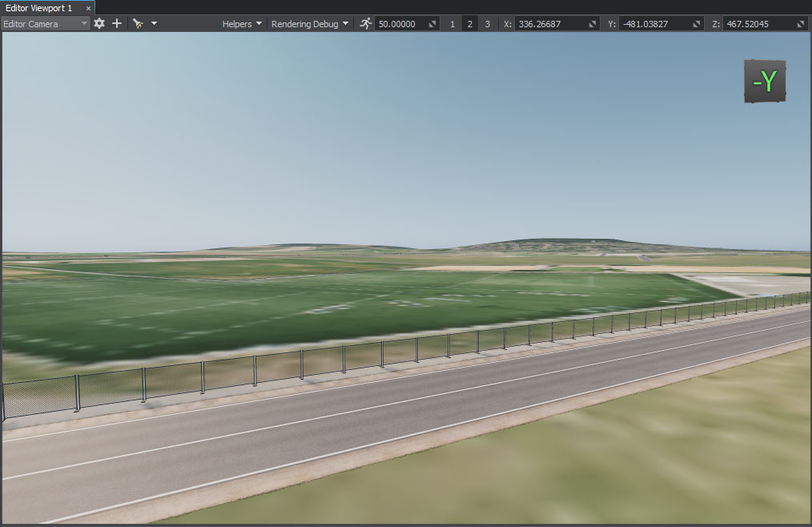812x527 pixels.
Task: Select camera speed preset 3
Action: pos(488,24)
